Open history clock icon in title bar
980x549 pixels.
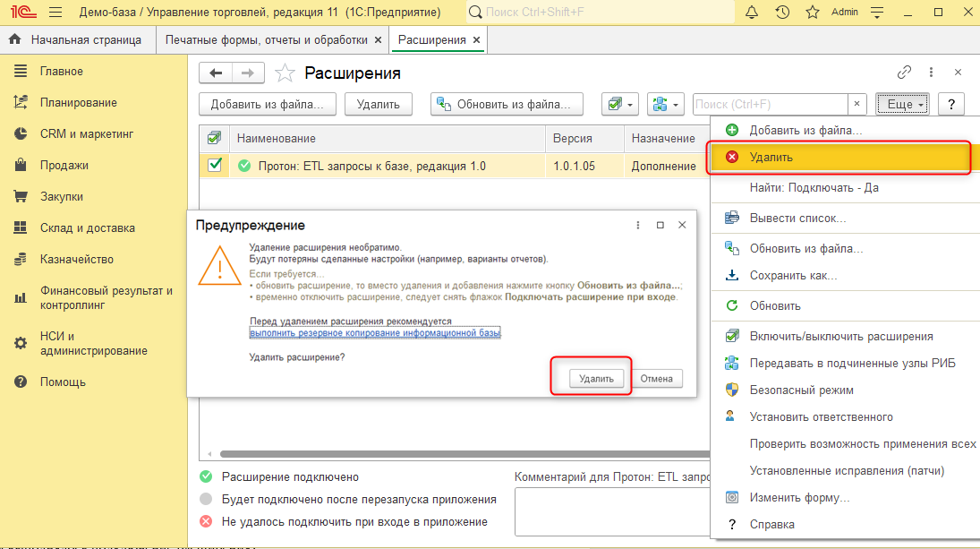tap(782, 12)
